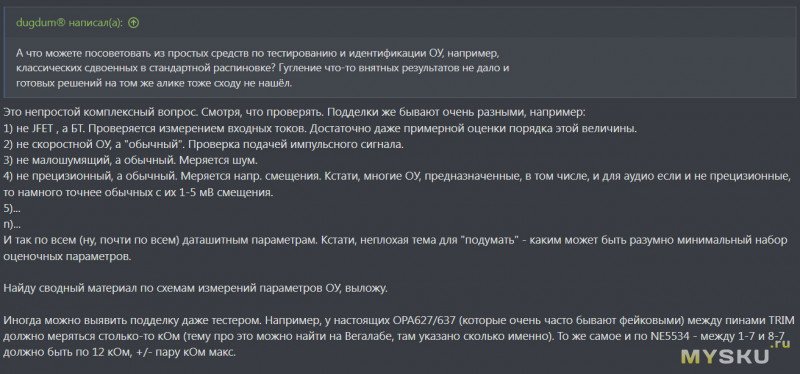
Task: Click the final line 'должно быть по 12 кОм'
Action: coord(119,353)
